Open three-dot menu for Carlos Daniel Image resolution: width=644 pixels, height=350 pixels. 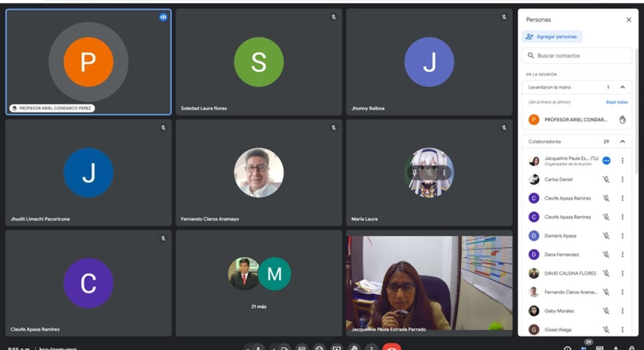click(623, 180)
